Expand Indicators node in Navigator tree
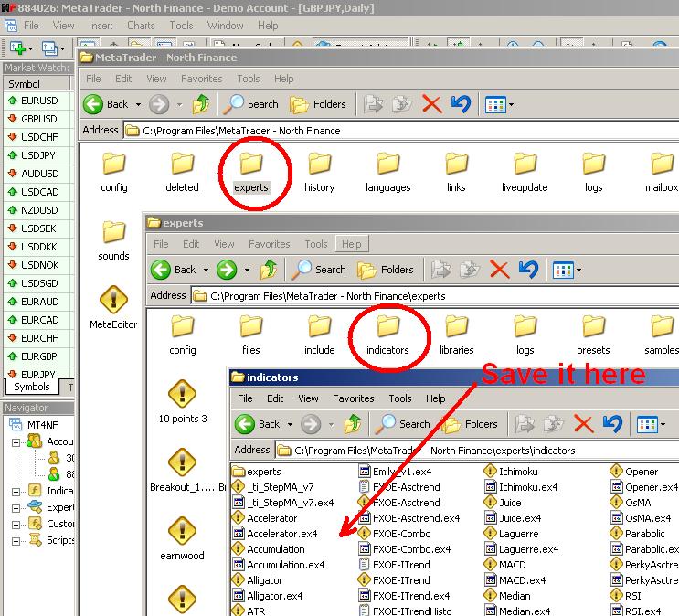This screenshot has width=679, height=616. [x=16, y=492]
